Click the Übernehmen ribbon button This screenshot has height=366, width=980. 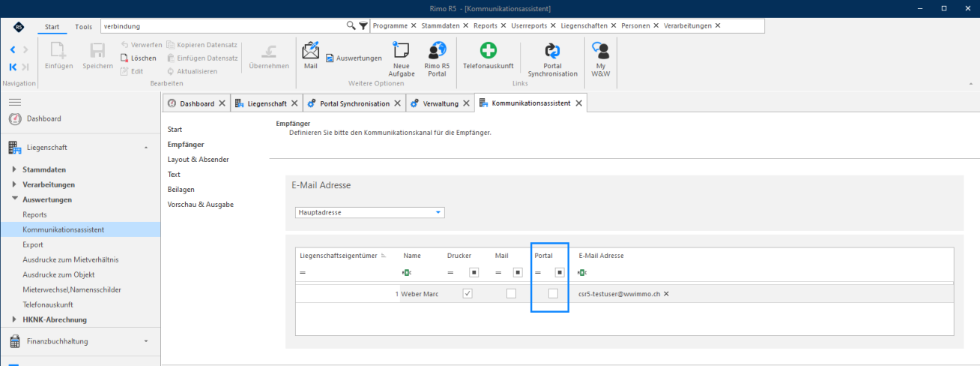(x=268, y=55)
